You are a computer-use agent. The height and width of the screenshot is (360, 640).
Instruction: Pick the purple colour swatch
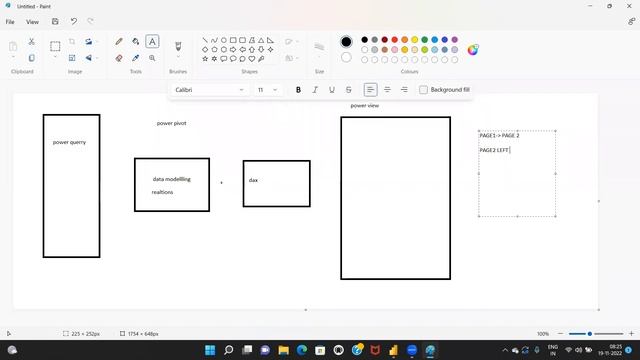pos(455,40)
